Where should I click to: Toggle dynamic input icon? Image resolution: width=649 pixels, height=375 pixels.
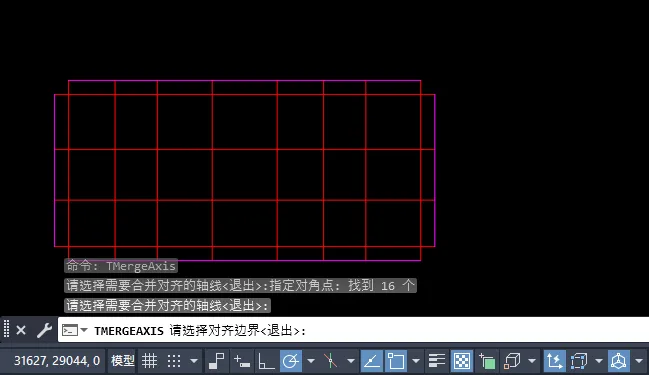click(242, 361)
